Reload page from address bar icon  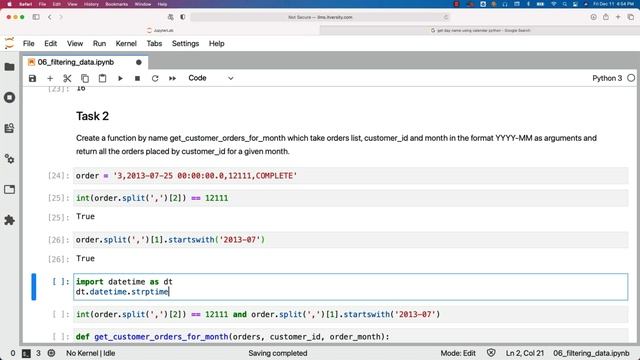click(x=446, y=17)
